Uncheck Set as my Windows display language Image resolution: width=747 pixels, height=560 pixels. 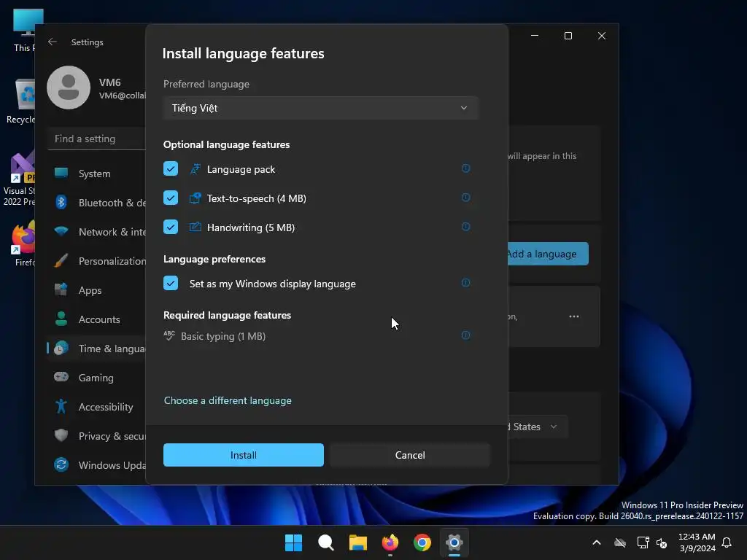coord(171,283)
